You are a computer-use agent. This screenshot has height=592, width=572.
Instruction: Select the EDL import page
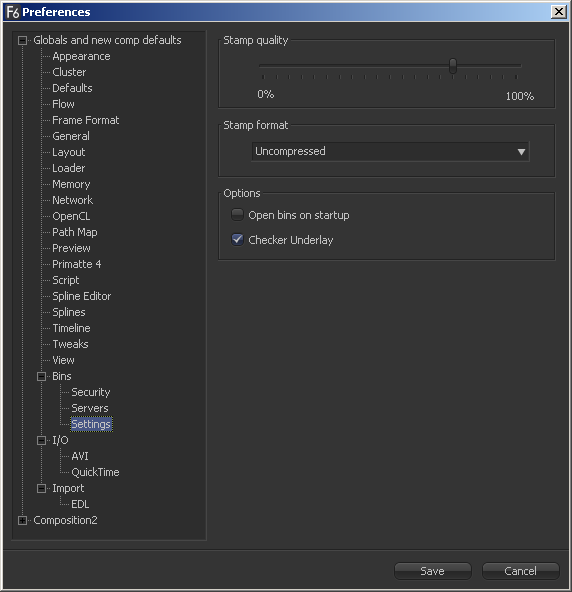(x=80, y=504)
